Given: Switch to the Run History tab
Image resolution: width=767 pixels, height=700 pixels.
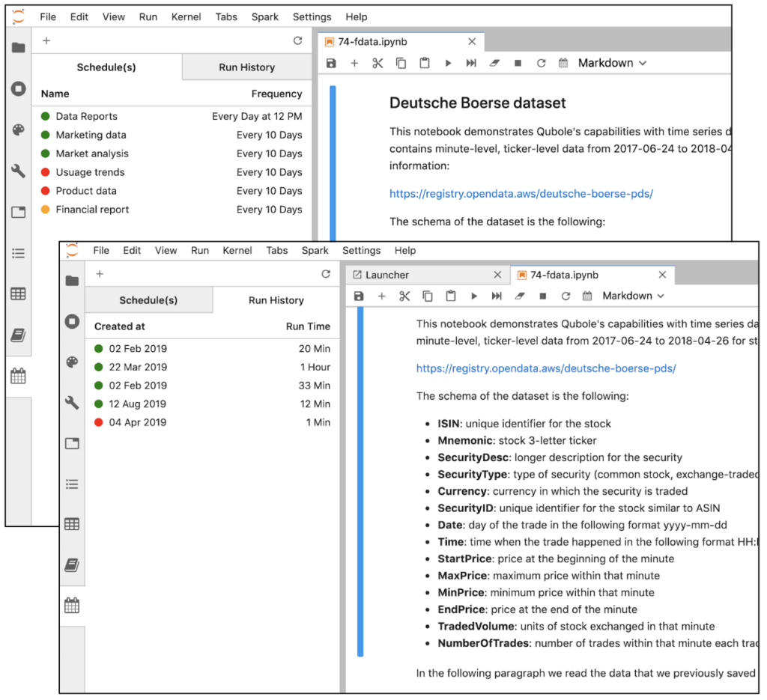Looking at the screenshot, I should tap(276, 299).
